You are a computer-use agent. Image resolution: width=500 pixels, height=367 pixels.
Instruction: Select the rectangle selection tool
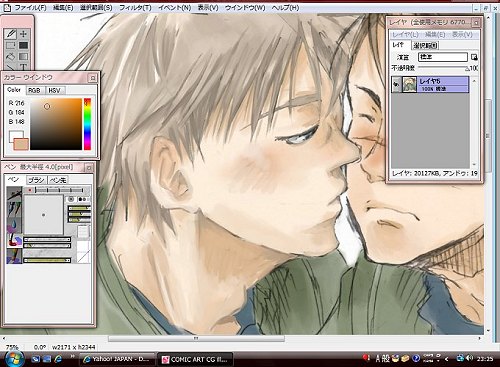tap(11, 45)
